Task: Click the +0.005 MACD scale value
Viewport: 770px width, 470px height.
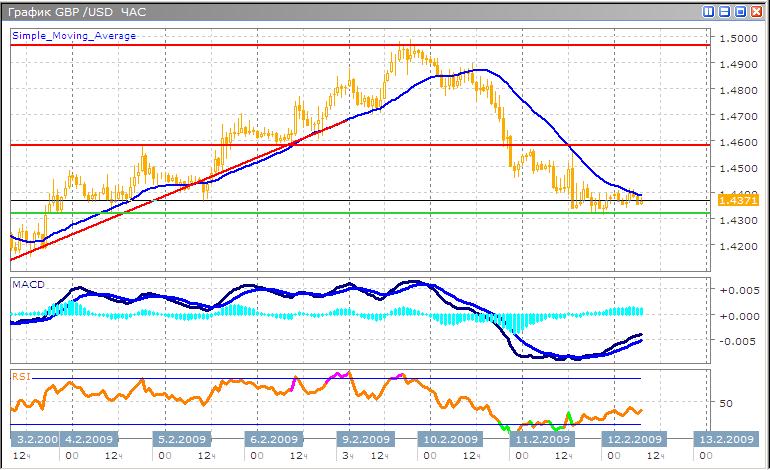Action: click(x=740, y=290)
